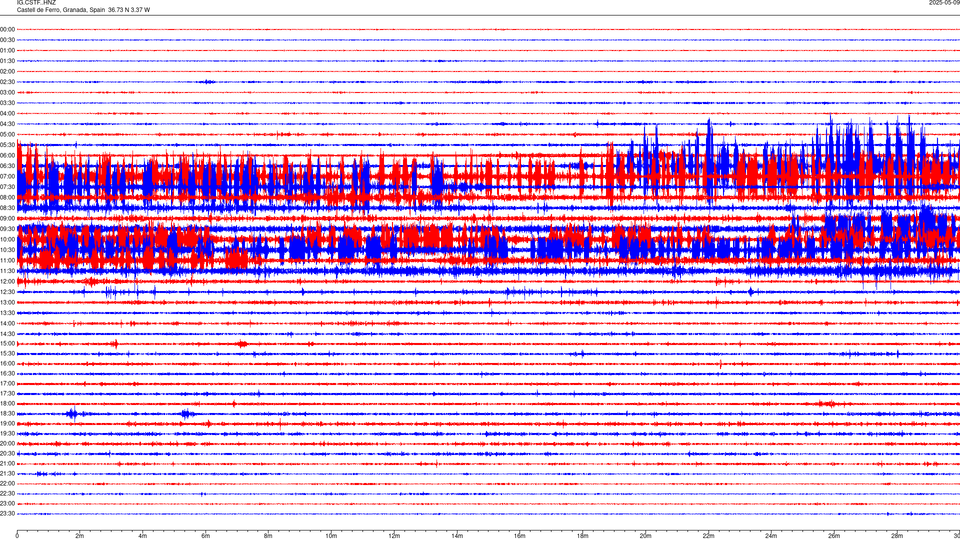Select the 21:30 row label
The height and width of the screenshot is (540, 960).
7,474
